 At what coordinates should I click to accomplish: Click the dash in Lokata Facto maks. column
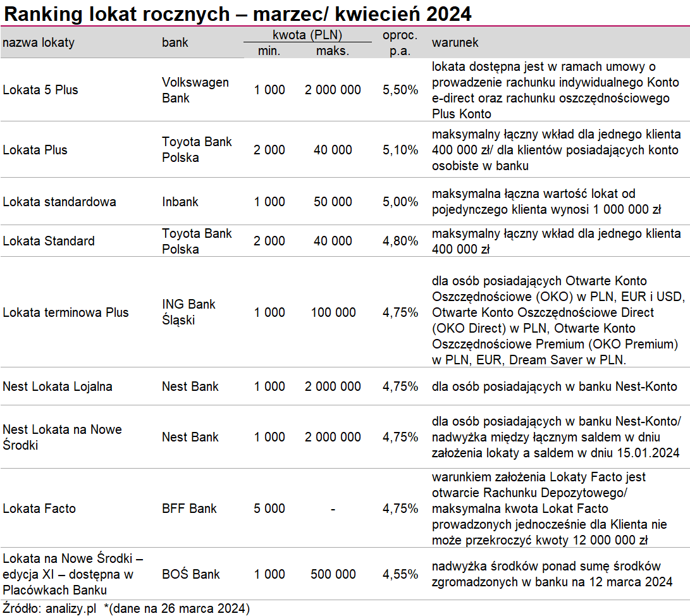[x=333, y=509]
